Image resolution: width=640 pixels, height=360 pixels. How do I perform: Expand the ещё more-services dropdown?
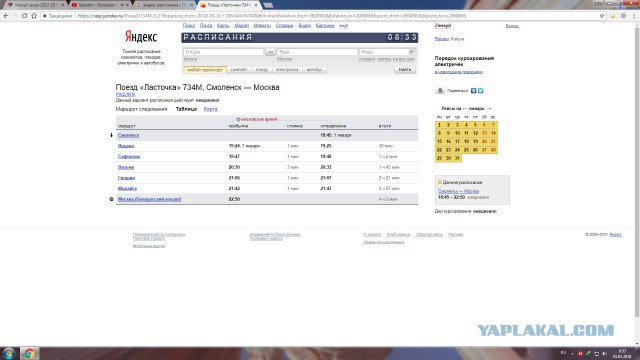tap(344, 25)
